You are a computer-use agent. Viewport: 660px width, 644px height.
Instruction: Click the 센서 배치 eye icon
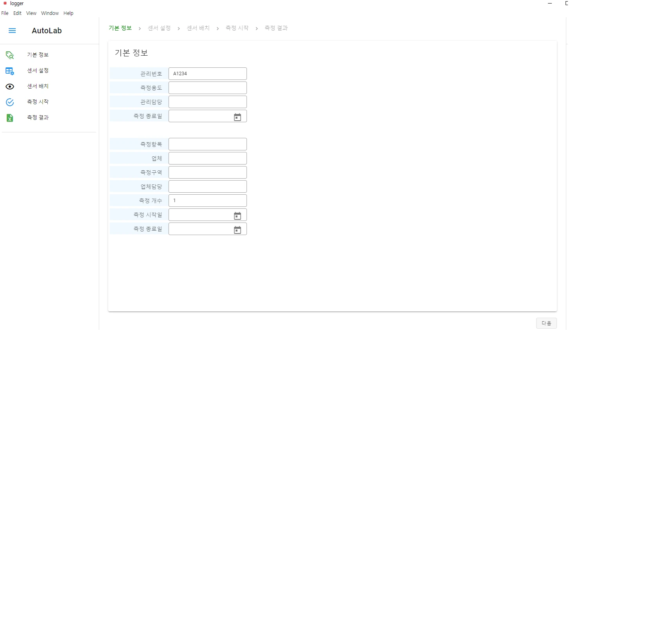tap(10, 87)
